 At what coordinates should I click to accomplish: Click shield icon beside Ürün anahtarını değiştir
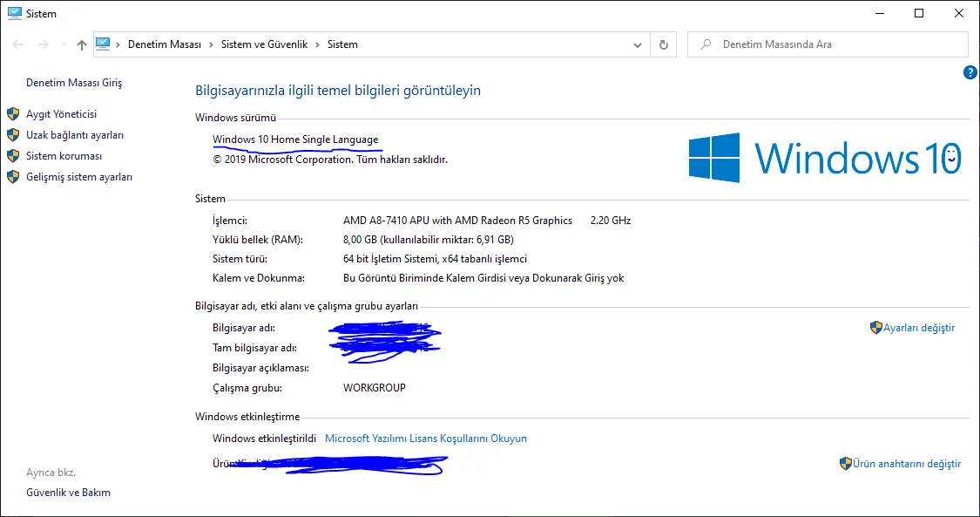tap(846, 463)
